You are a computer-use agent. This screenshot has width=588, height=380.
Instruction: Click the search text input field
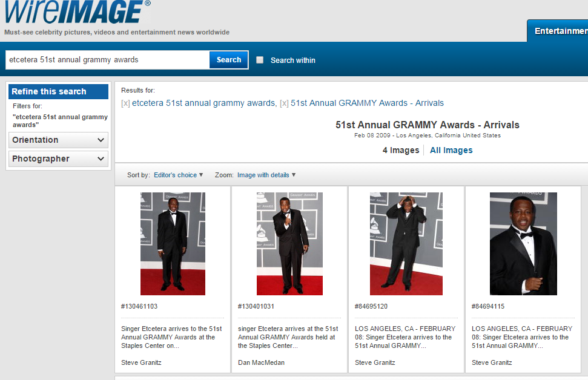[107, 60]
